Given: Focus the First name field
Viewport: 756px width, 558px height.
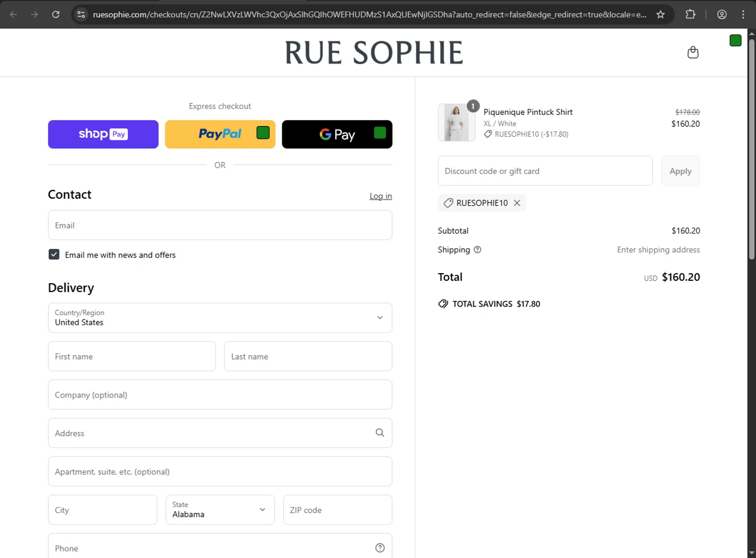Looking at the screenshot, I should tap(132, 356).
